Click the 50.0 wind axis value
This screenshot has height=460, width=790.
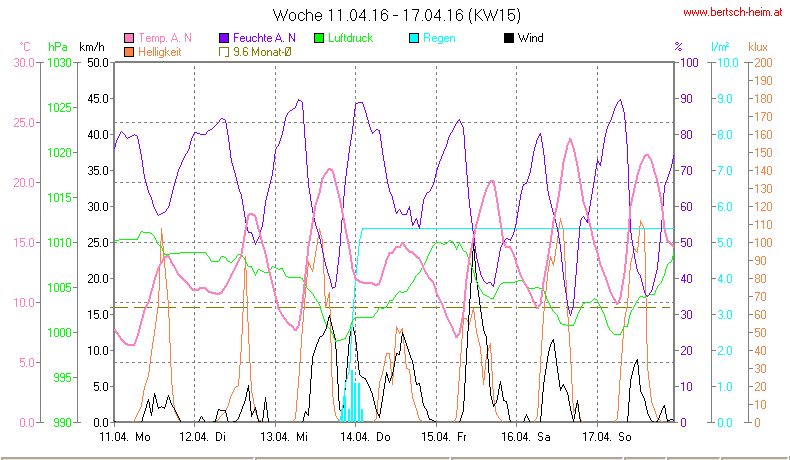98,63
